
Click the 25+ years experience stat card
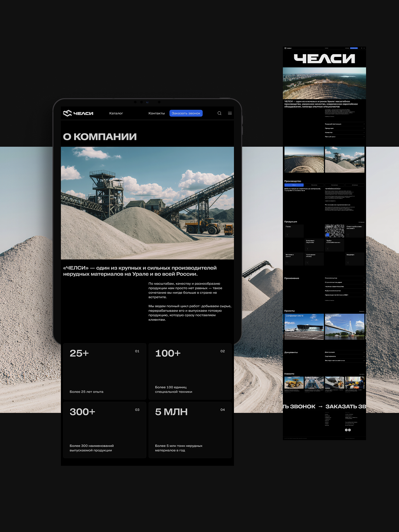click(104, 371)
